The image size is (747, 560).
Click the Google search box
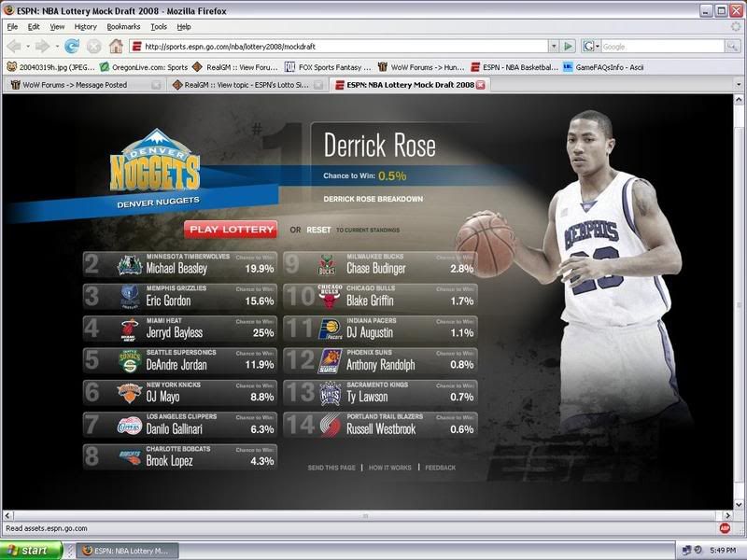662,46
